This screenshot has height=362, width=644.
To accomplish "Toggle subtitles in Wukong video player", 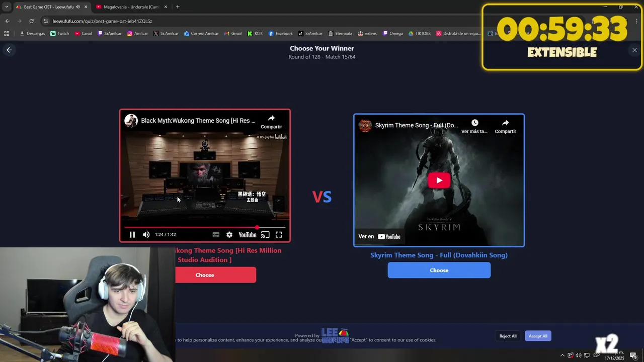I will [216, 235].
